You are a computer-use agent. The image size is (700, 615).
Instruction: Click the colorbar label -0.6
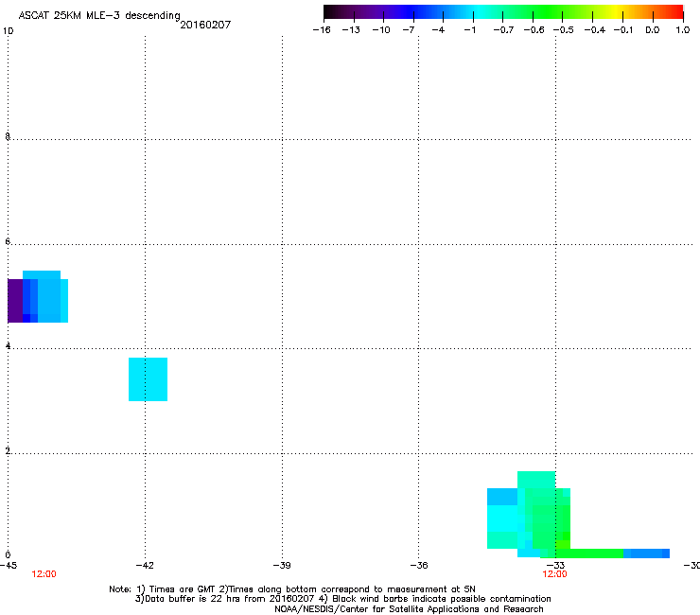534,30
